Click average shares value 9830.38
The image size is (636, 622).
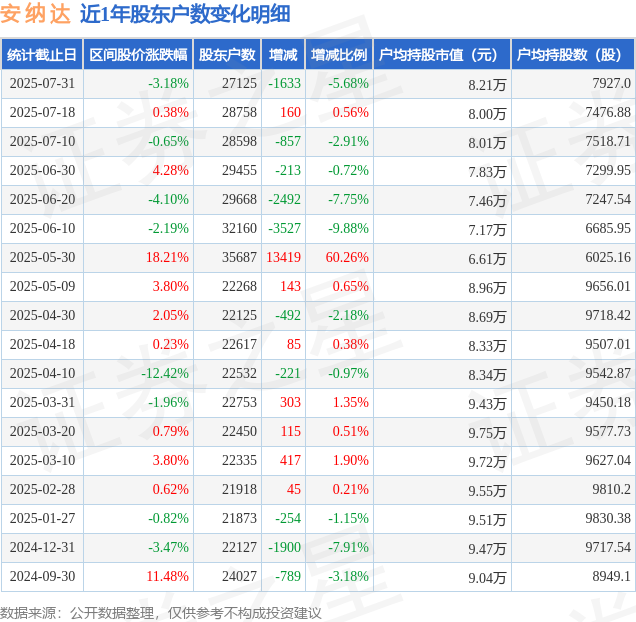[608, 519]
